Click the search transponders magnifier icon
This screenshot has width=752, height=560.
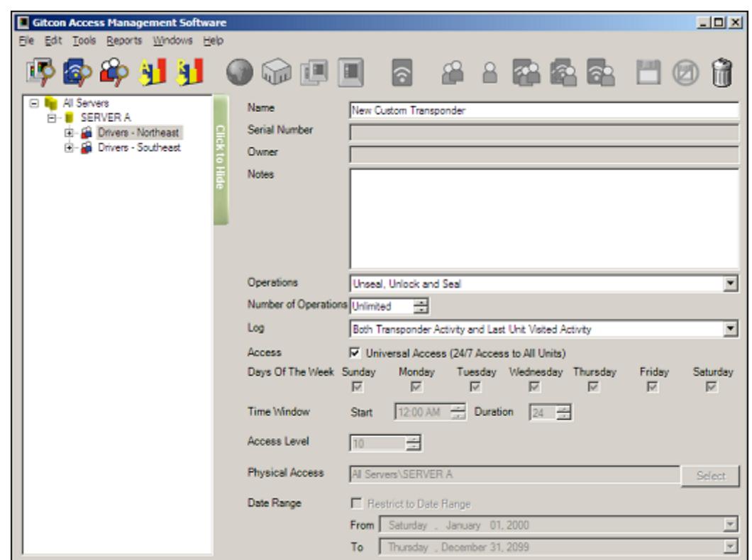pyautogui.click(x=77, y=72)
